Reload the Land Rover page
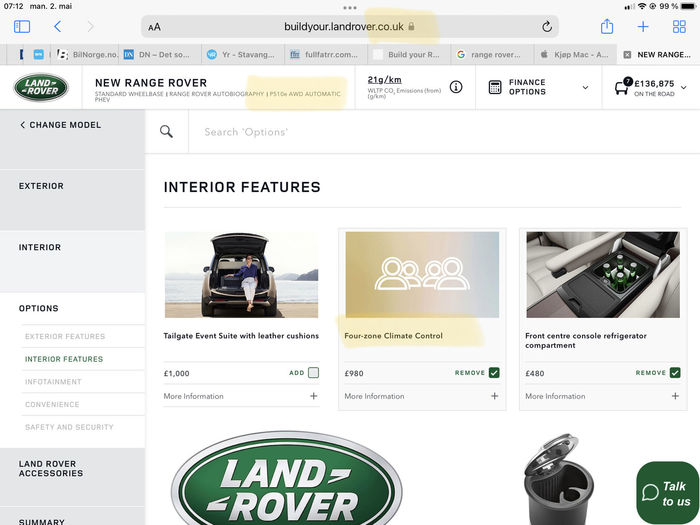This screenshot has height=525, width=700. pyautogui.click(x=547, y=27)
